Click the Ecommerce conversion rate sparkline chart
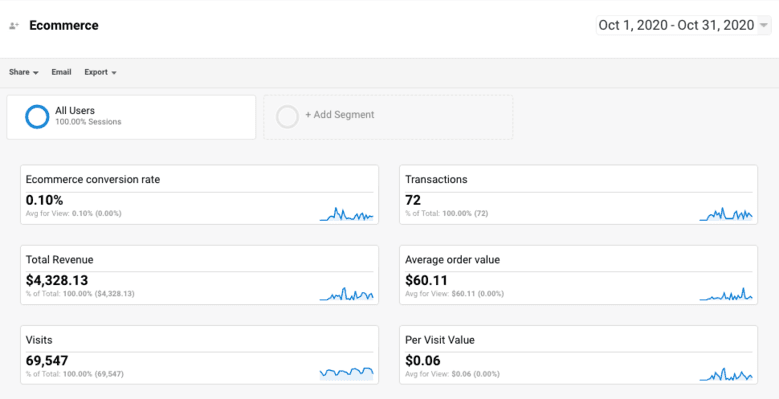Viewport: 779px width, 399px height. pos(346,214)
